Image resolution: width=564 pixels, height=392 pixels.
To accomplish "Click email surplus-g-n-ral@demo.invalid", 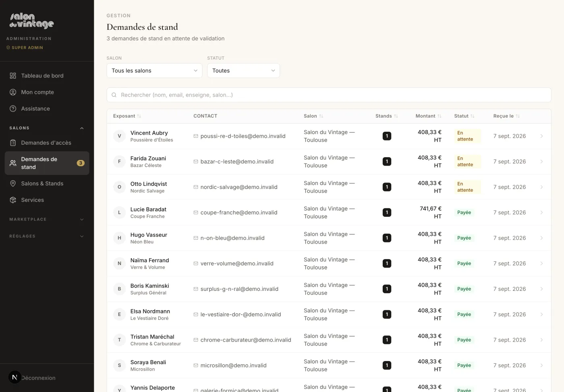I will [x=239, y=289].
